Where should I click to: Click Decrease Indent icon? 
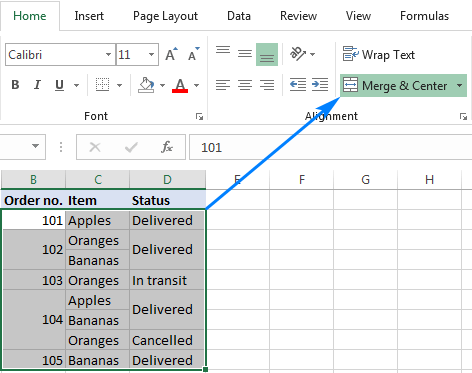tap(298, 85)
